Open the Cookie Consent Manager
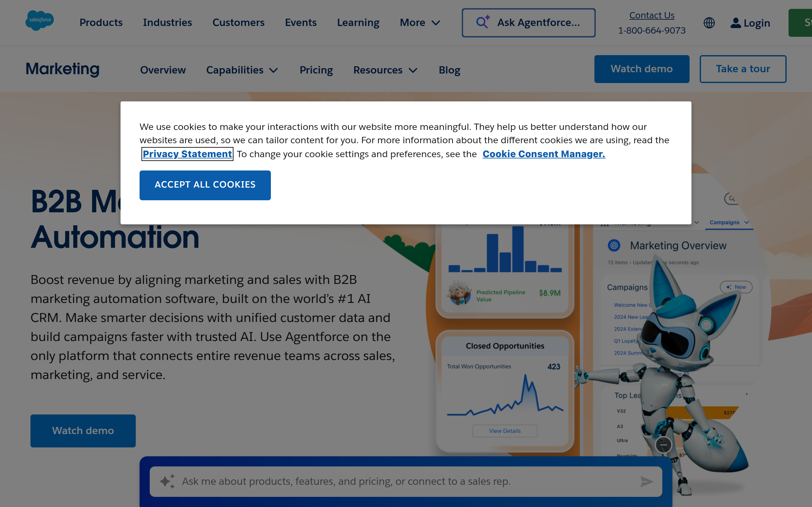 [x=544, y=154]
